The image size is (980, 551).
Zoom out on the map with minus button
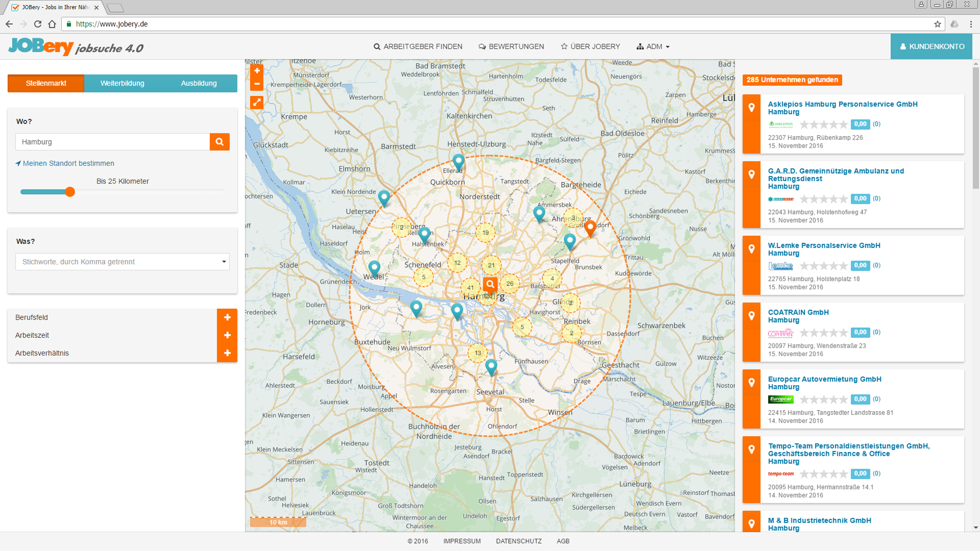coord(257,84)
